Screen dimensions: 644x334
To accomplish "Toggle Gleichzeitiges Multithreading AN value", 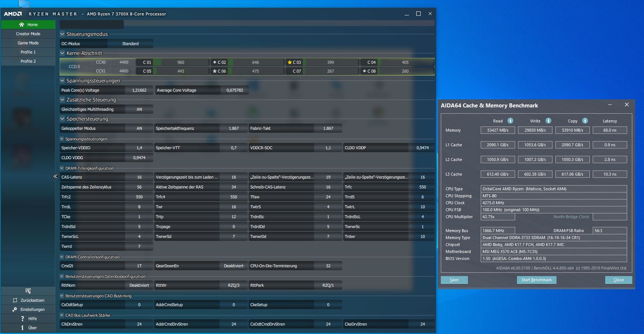I will (x=139, y=109).
